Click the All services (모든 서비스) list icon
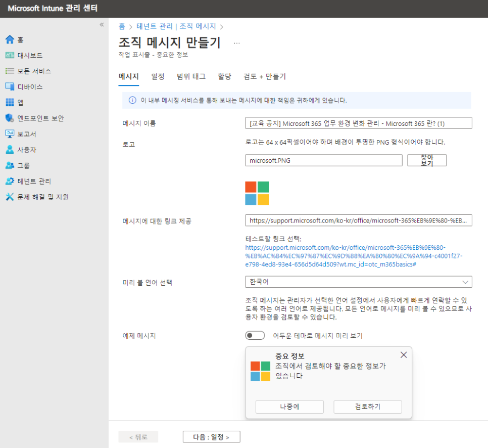 (10, 71)
